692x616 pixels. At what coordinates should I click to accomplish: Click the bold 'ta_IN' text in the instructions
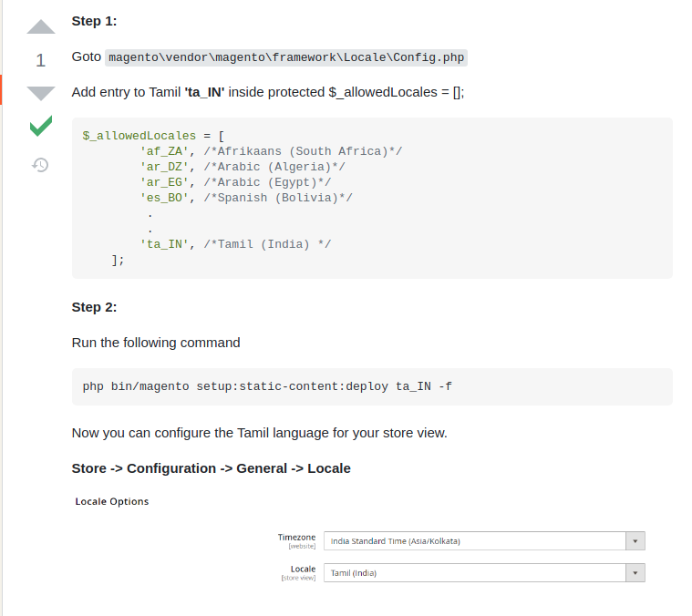pos(204,93)
